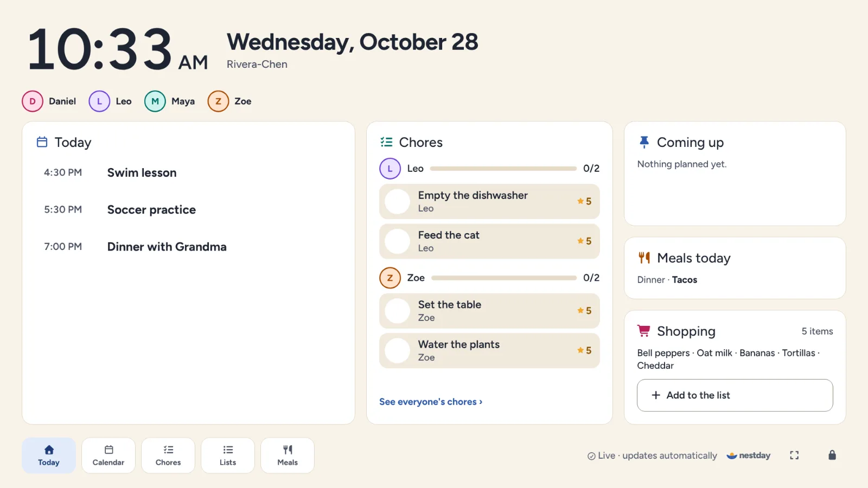This screenshot has width=868, height=488.
Task: Click the Coming up pin icon
Action: tap(644, 142)
